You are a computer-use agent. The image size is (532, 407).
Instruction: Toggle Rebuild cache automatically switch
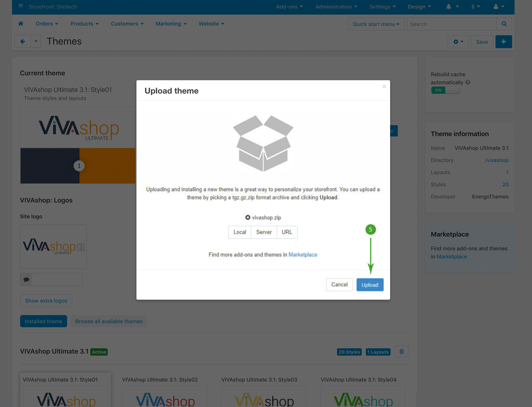point(445,90)
